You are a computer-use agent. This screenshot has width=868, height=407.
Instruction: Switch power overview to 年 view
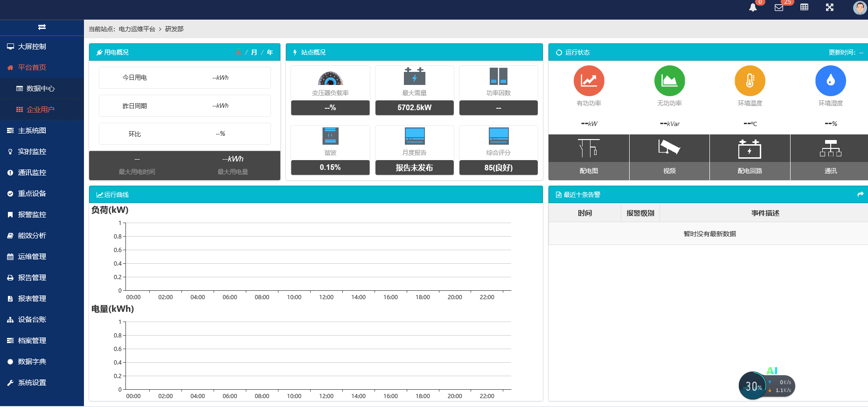click(x=270, y=52)
